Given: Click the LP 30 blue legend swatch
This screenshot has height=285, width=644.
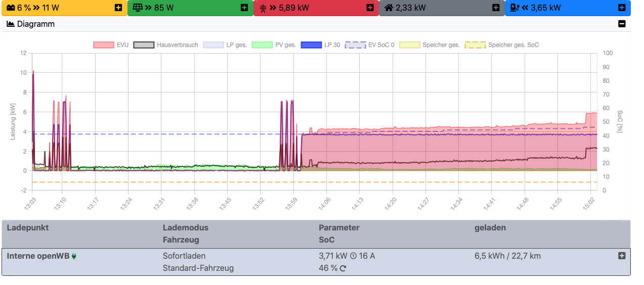Looking at the screenshot, I should coord(311,45).
